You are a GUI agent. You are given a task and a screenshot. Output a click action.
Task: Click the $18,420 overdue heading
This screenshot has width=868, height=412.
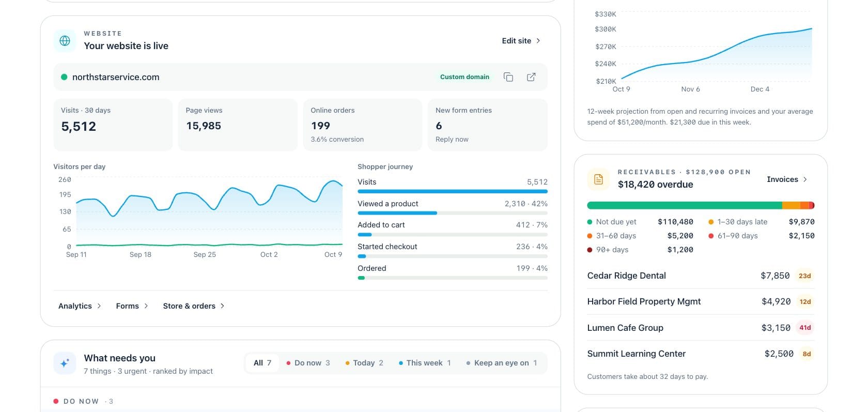click(655, 185)
